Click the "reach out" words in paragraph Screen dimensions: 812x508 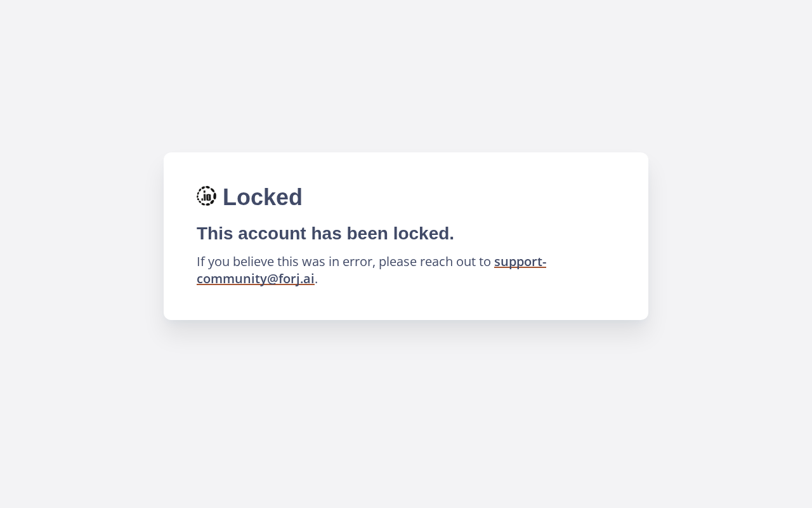[x=447, y=262]
